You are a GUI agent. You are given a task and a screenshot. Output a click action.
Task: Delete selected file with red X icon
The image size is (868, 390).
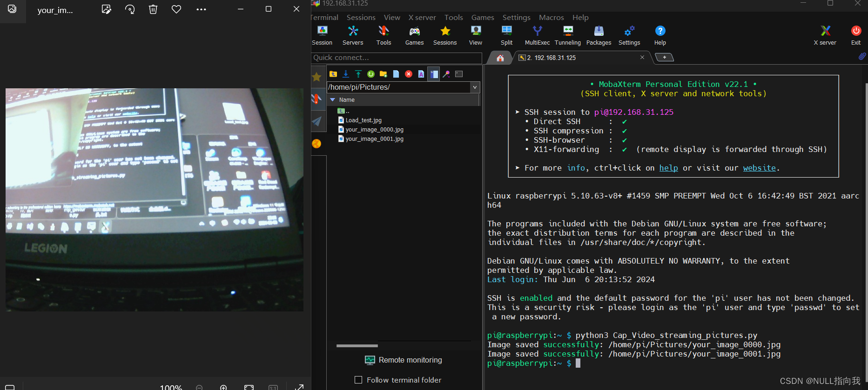(409, 74)
